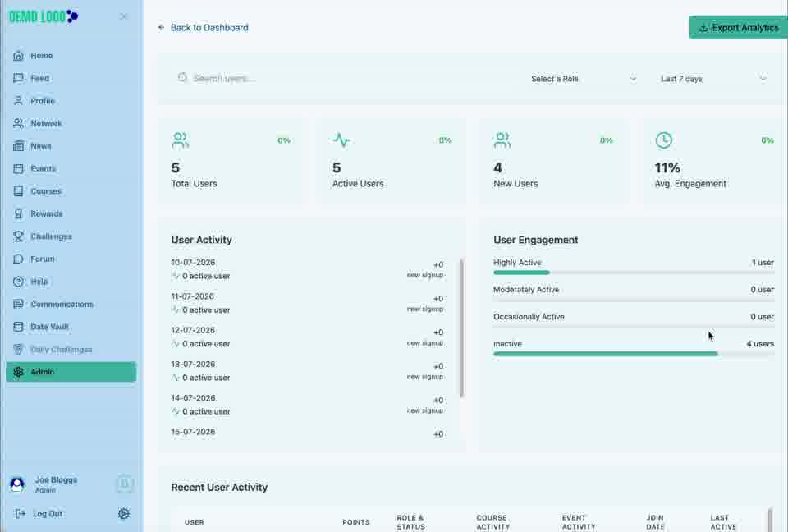Click the JOIN DATE column header
Screen dimensions: 788x532
(655, 522)
